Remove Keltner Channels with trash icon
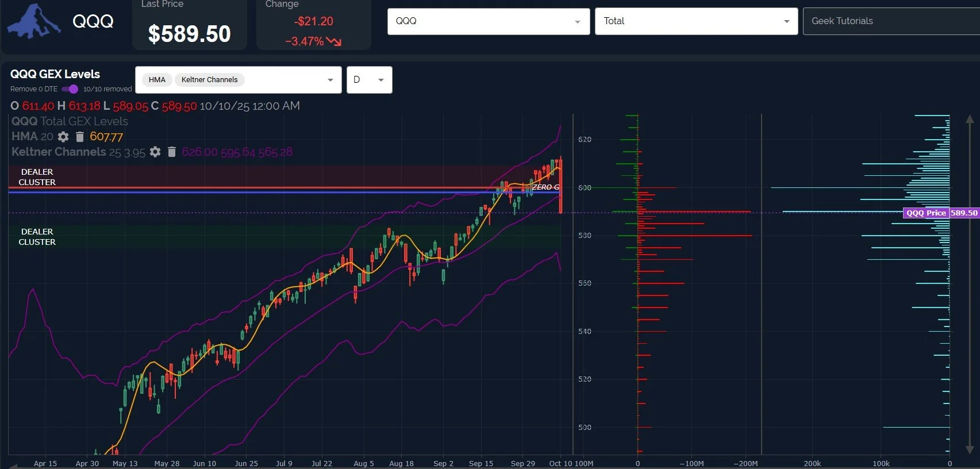This screenshot has height=469, width=980. [x=171, y=152]
